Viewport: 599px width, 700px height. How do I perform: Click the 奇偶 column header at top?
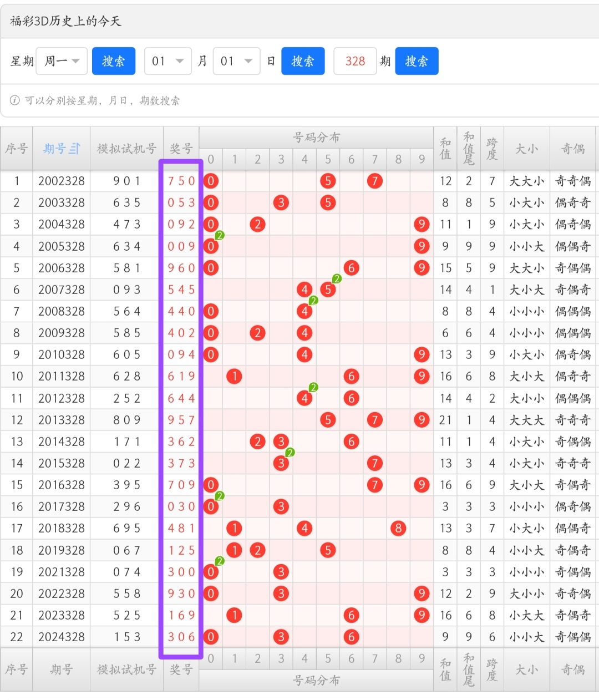[573, 149]
